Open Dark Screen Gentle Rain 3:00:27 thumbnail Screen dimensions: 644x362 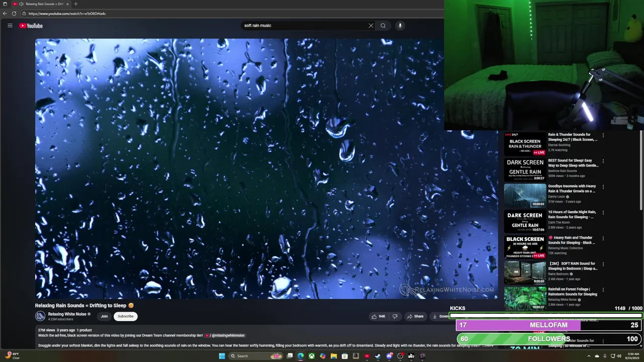pyautogui.click(x=525, y=169)
